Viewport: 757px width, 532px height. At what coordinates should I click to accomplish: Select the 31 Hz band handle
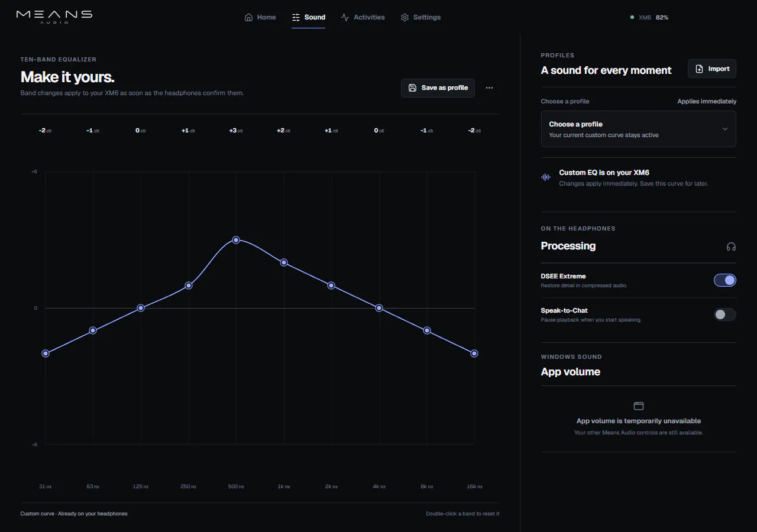coord(46,353)
